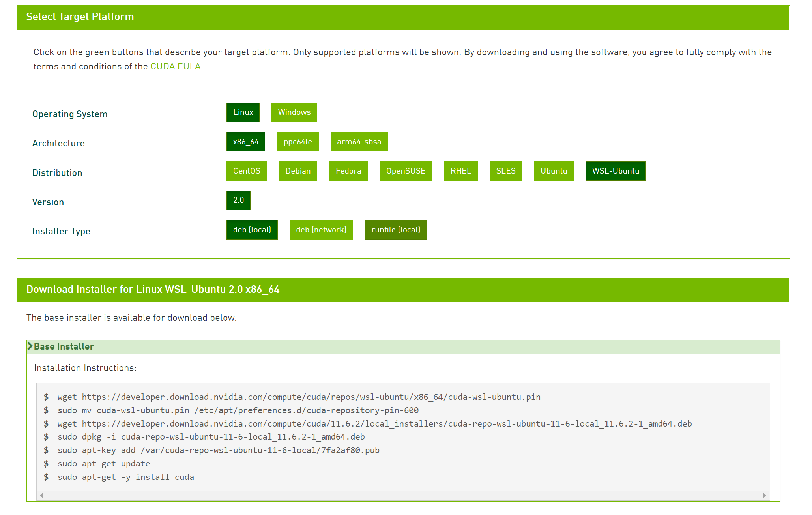
Task: Choose the ppc64le architecture
Action: (x=297, y=142)
